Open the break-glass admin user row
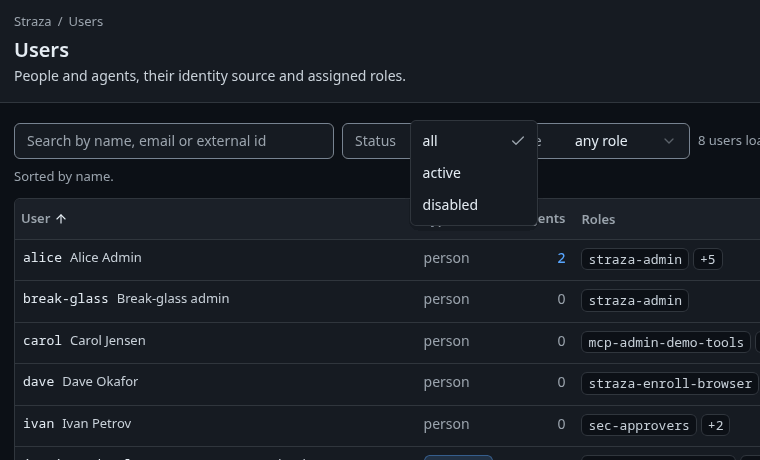Viewport: 760px width, 460px height. 387,301
